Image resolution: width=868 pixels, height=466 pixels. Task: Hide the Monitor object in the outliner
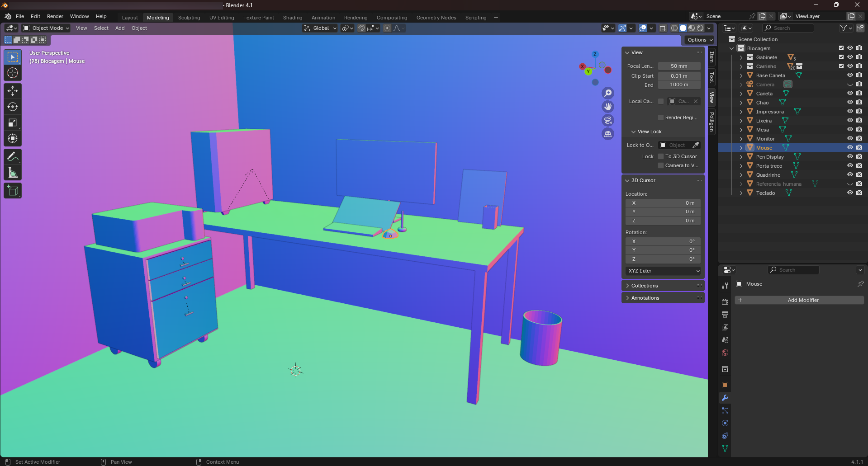click(x=850, y=139)
